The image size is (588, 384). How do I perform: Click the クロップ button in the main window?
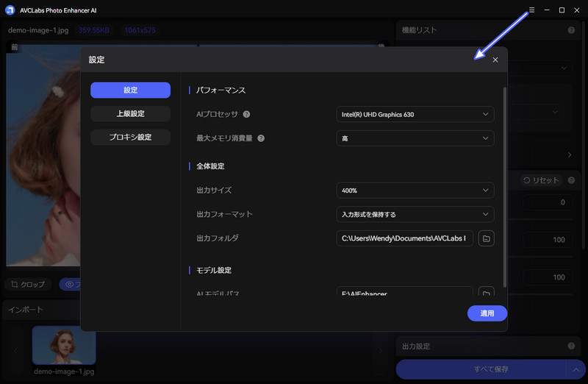[x=28, y=284]
